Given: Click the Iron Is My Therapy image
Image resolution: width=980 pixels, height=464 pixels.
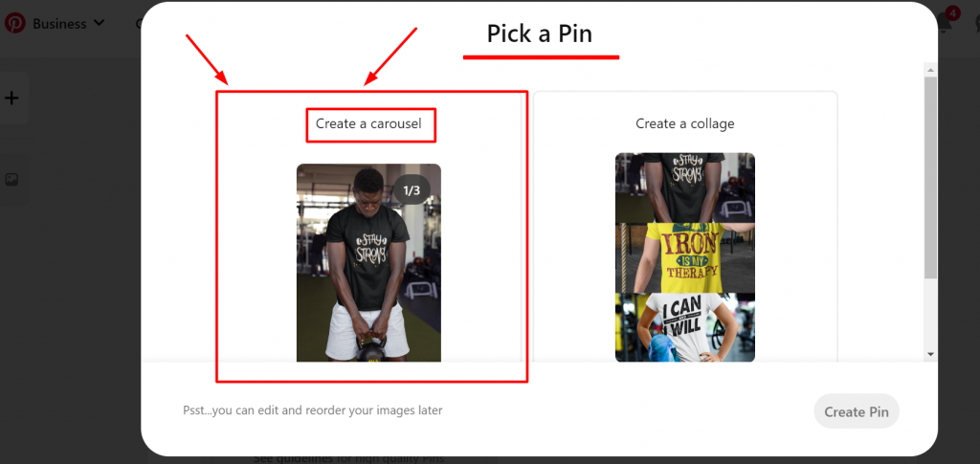Looking at the screenshot, I should [685, 258].
